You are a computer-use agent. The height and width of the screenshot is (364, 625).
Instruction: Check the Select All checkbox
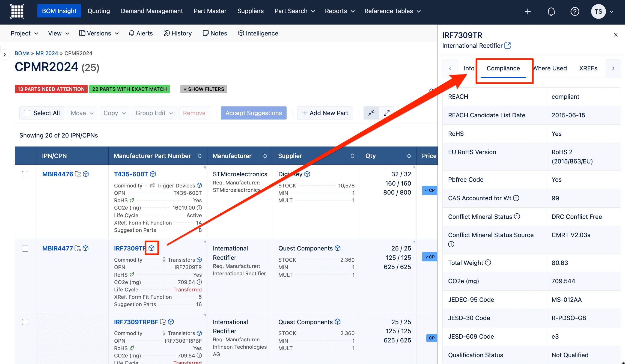(x=27, y=113)
